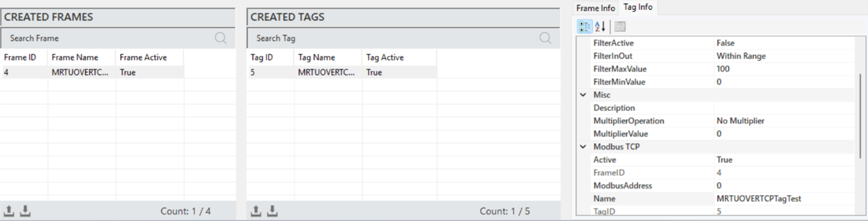Click the download icon under Created Tags
This screenshot has width=868, height=221.
[x=272, y=211]
